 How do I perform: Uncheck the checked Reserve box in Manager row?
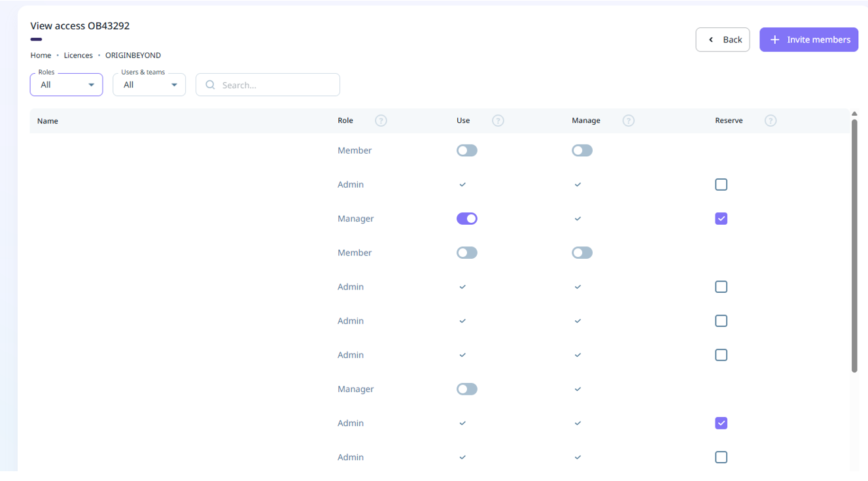pos(721,219)
